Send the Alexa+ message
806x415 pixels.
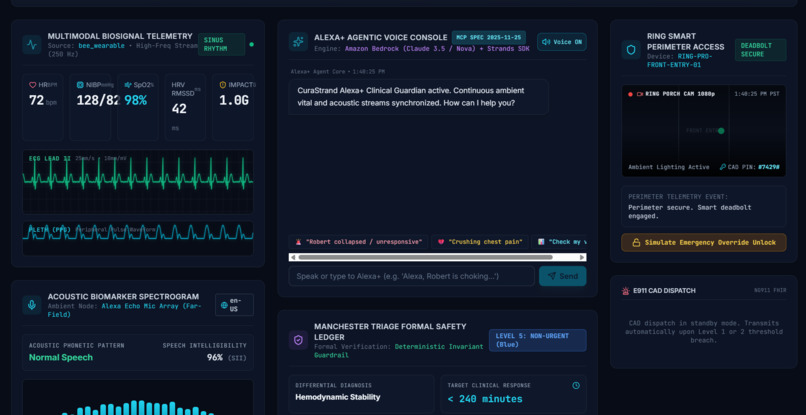coord(562,276)
